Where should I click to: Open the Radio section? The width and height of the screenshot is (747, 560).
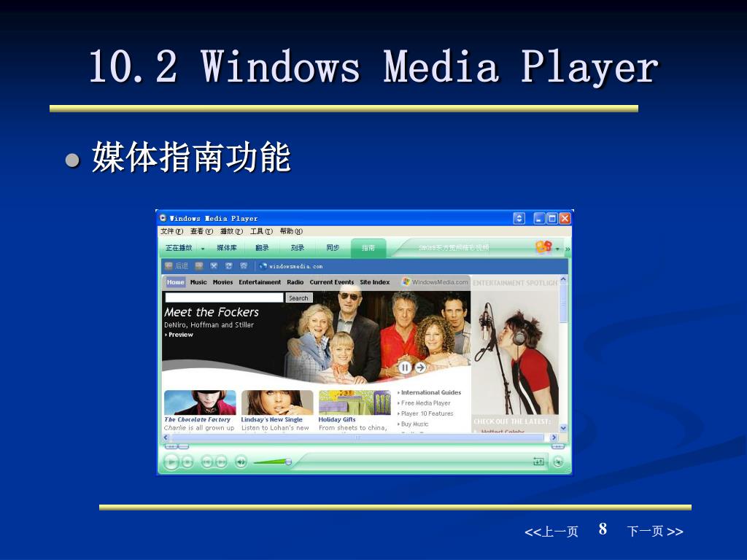295,282
